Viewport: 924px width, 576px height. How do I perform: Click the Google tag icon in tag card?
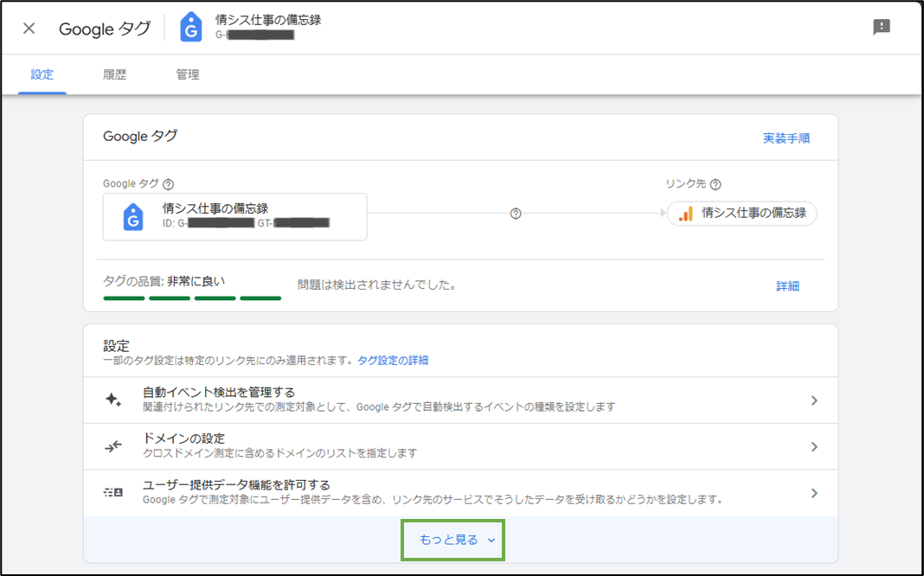pos(133,217)
